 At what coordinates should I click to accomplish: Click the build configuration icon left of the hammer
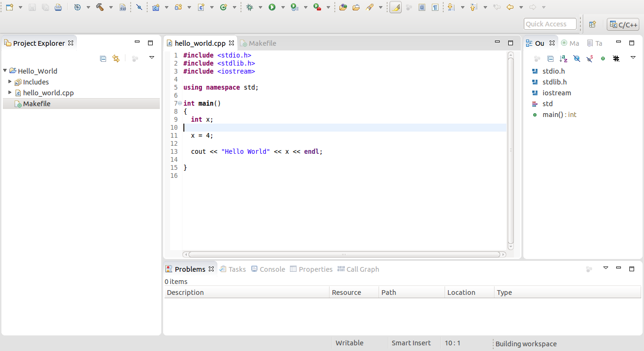click(x=77, y=7)
